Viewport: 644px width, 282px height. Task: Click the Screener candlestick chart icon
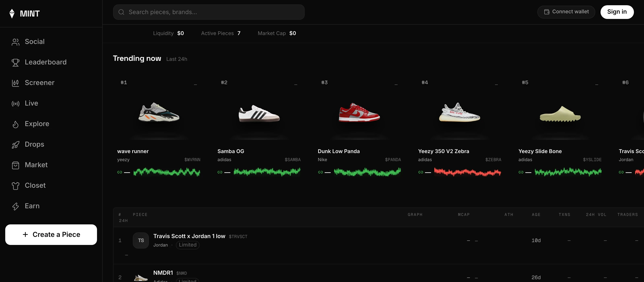click(x=15, y=83)
